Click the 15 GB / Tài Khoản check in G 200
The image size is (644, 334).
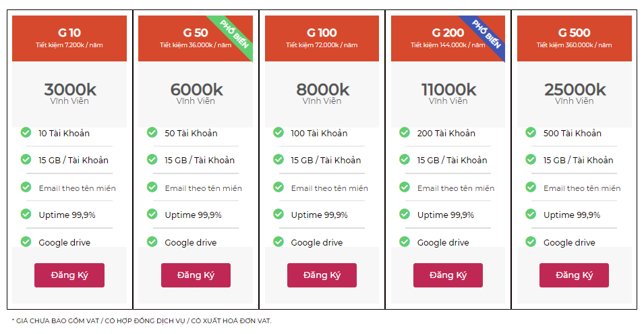[405, 159]
